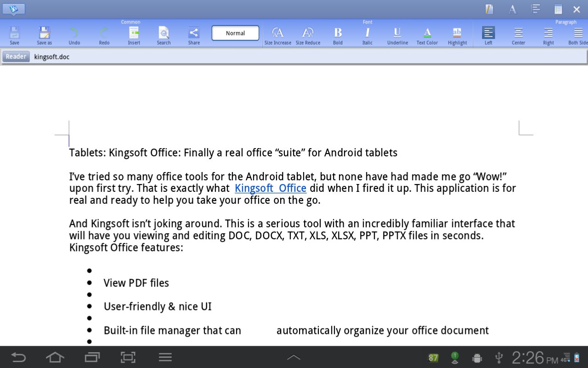Screen dimensions: 588x368
Task: Click the Save as icon
Action: pyautogui.click(x=44, y=35)
